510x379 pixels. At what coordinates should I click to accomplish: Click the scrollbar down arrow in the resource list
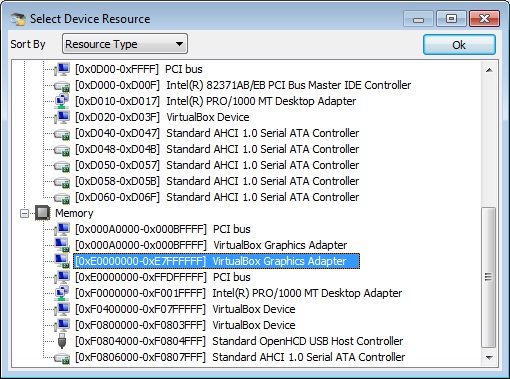point(489,358)
